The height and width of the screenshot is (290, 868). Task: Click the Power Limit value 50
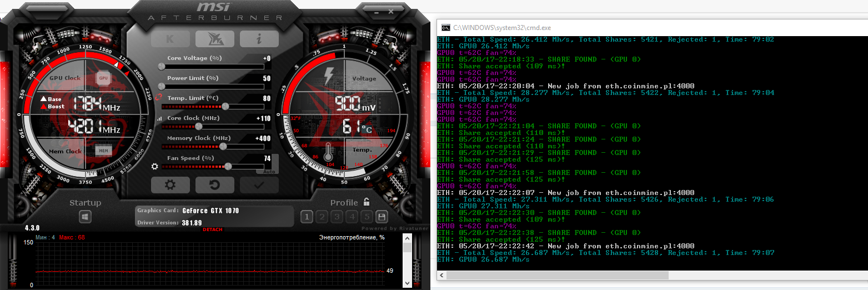tap(267, 78)
